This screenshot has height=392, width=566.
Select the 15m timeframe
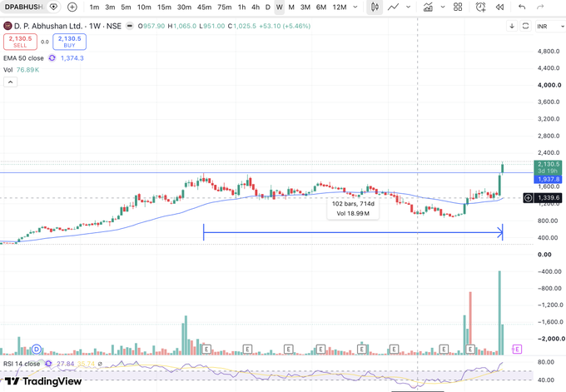(x=164, y=7)
